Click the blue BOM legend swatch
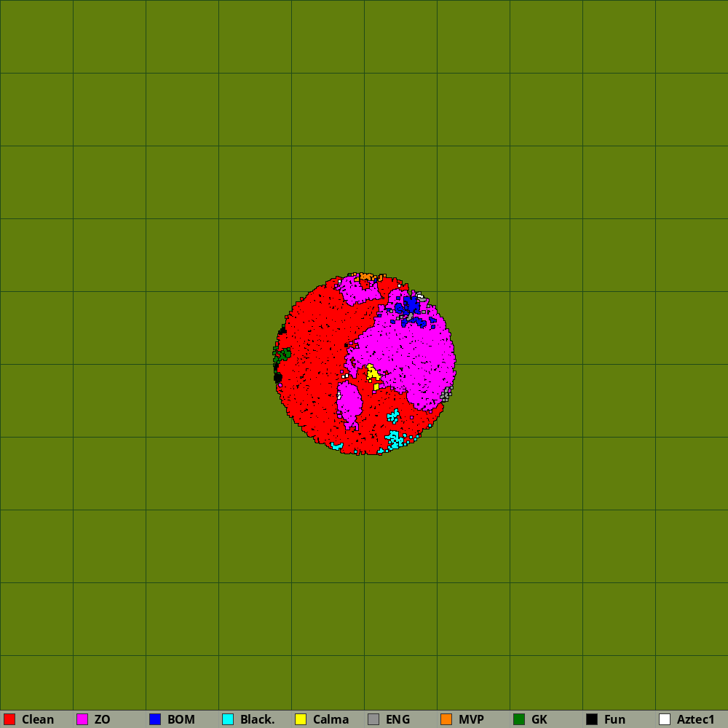This screenshot has height=728, width=728. (x=155, y=719)
